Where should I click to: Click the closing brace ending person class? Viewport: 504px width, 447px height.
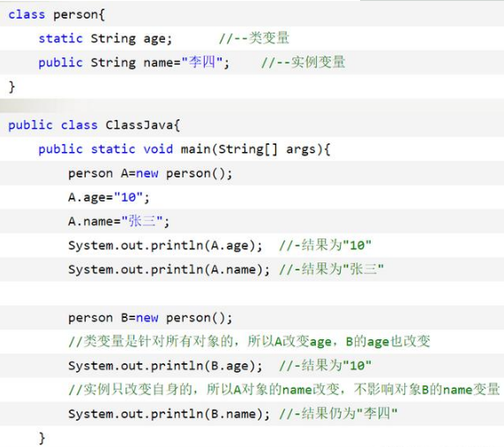(x=11, y=87)
